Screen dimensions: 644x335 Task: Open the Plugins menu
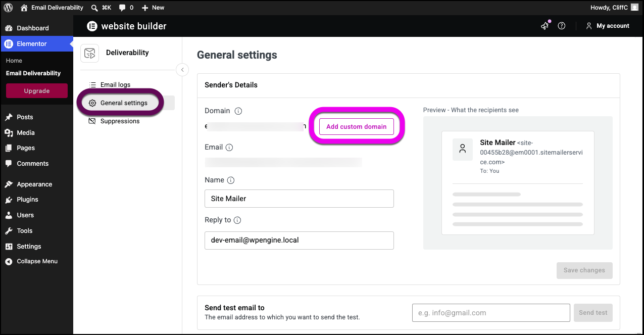click(x=36, y=200)
